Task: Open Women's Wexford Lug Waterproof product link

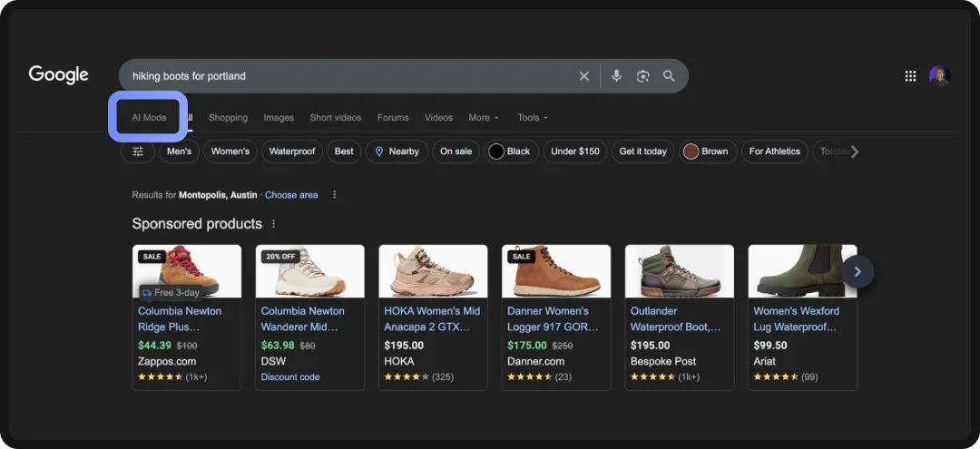Action: (x=797, y=318)
